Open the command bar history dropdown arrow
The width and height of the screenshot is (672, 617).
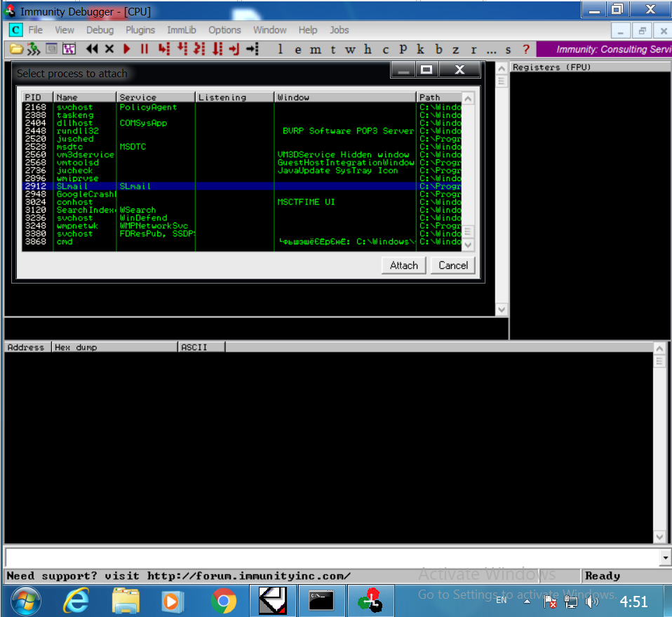[x=665, y=558]
